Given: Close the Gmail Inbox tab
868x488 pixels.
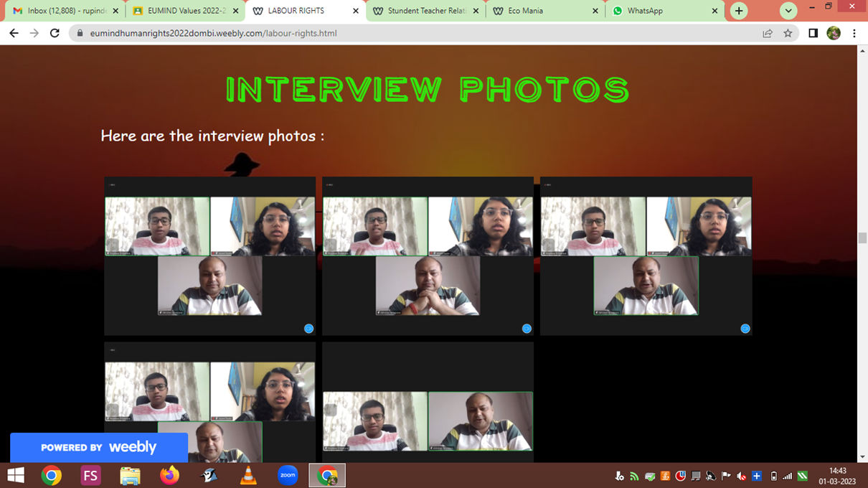Looking at the screenshot, I should (x=115, y=11).
